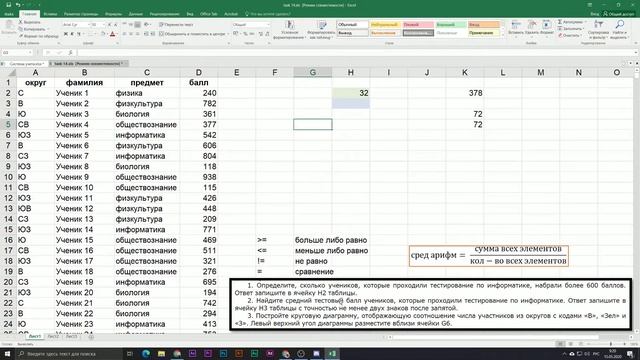Click the Name Box
Viewport: 640px width, 360px height.
click(16, 53)
